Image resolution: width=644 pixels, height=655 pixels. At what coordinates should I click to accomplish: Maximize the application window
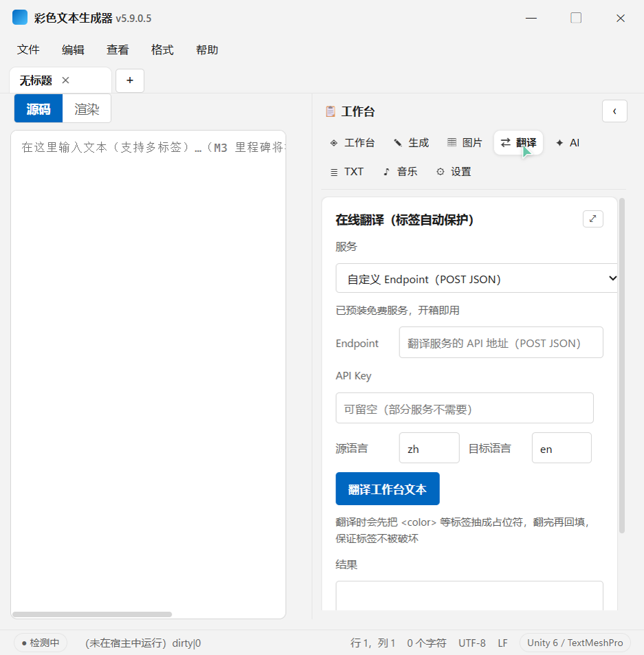click(576, 18)
